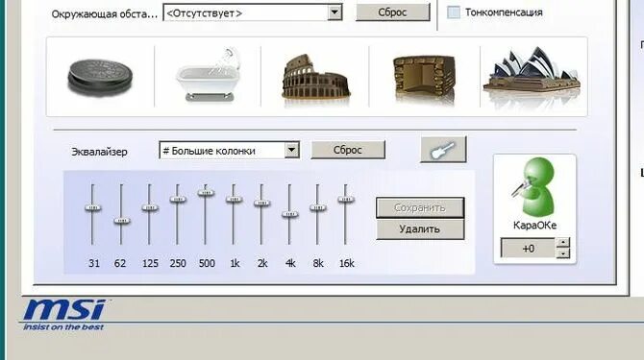
Task: Decrease KaraOKe key with down arrow
Action: pyautogui.click(x=563, y=253)
